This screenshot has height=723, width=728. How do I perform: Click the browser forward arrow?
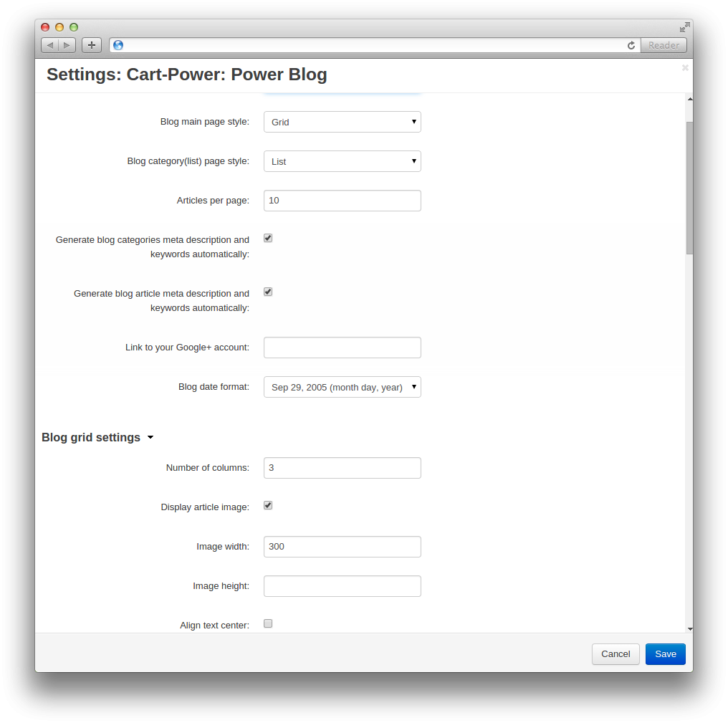click(x=67, y=45)
